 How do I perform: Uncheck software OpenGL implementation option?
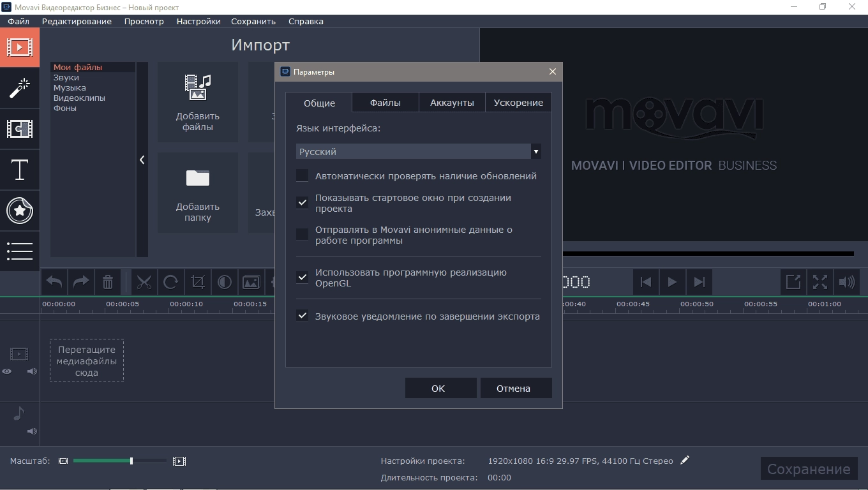303,277
